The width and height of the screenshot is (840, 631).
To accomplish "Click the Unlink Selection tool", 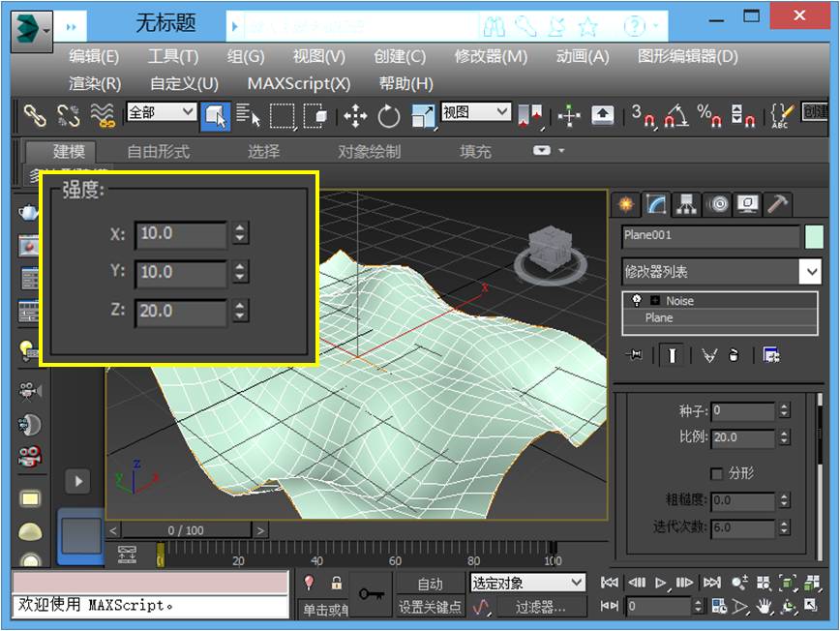I will 68,115.
